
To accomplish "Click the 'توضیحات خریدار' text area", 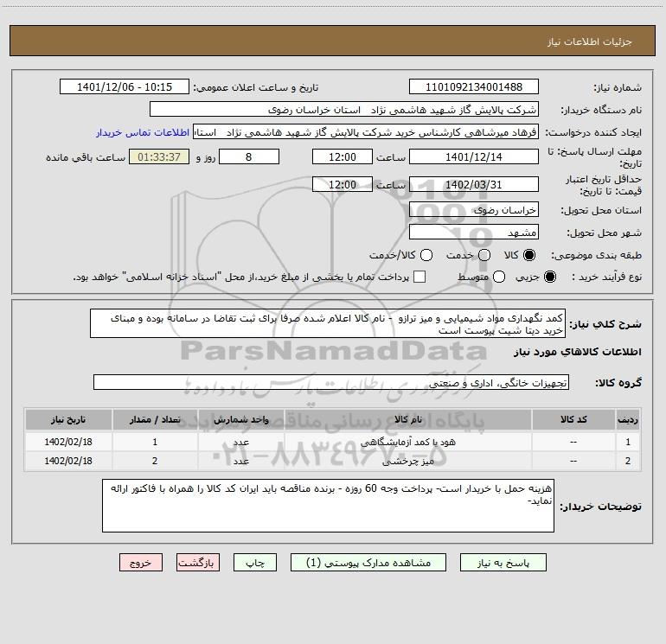I will 326,506.
